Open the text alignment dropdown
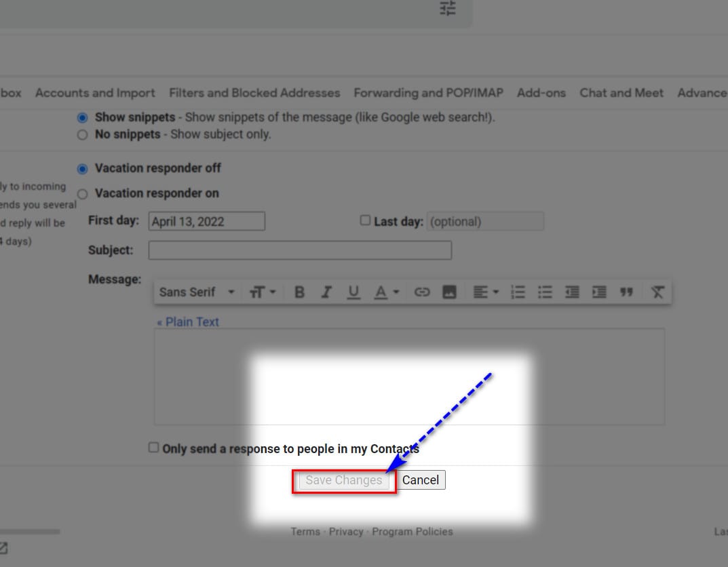This screenshot has height=567, width=728. tap(486, 292)
